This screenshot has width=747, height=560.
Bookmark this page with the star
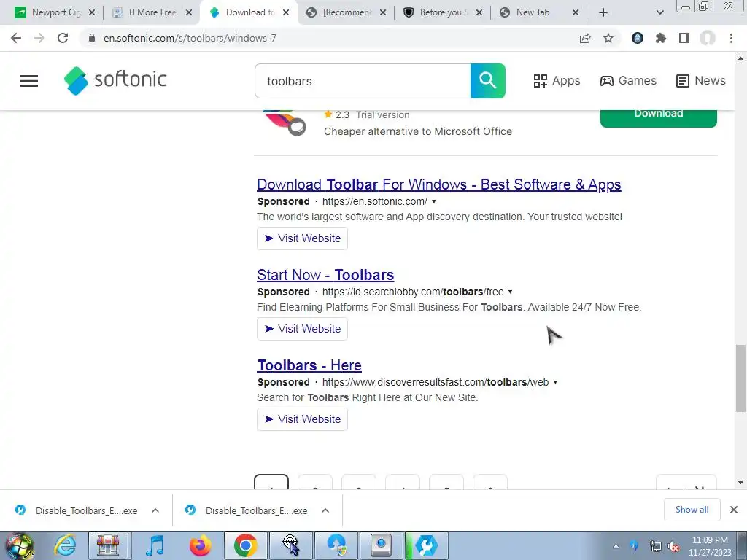coord(608,38)
